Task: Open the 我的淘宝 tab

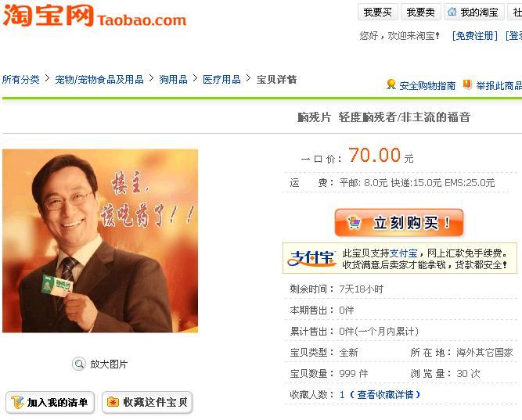Action: [474, 13]
